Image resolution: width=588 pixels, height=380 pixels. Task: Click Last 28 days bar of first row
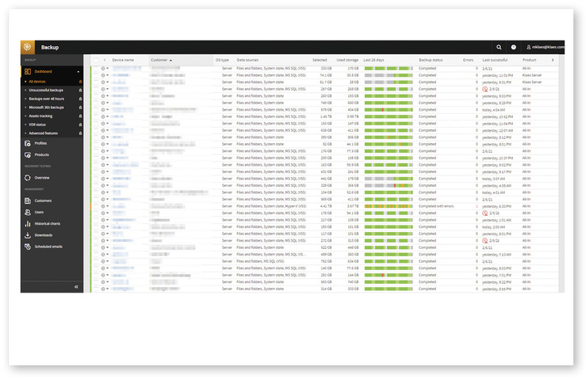coord(388,69)
